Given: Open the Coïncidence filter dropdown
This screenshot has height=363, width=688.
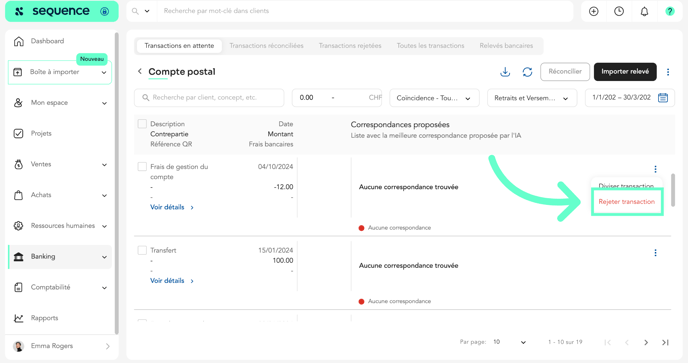Looking at the screenshot, I should pos(434,98).
